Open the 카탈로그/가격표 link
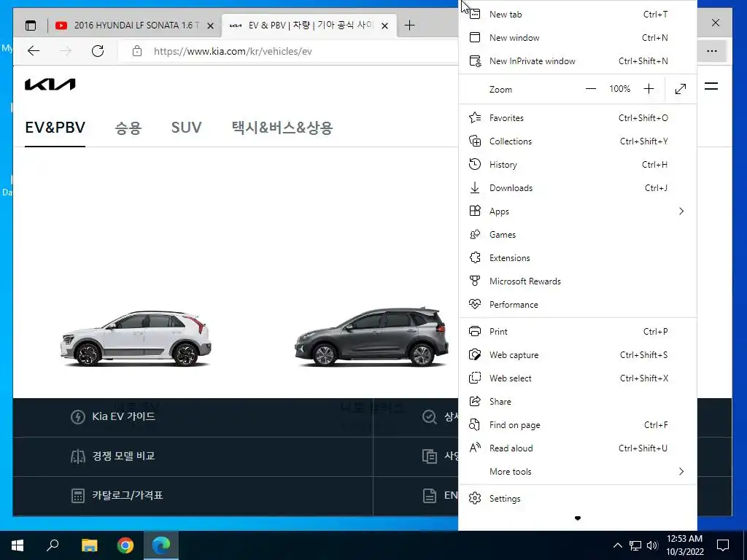The width and height of the screenshot is (747, 560). click(127, 495)
